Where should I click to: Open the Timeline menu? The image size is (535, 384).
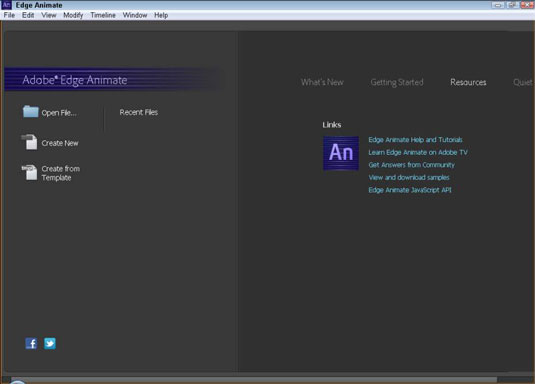(103, 15)
